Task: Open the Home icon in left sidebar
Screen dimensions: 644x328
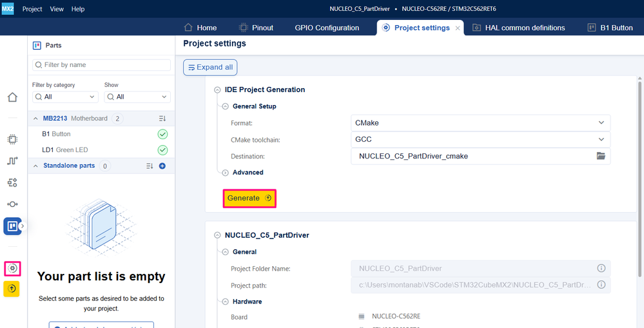Action: 12,97
